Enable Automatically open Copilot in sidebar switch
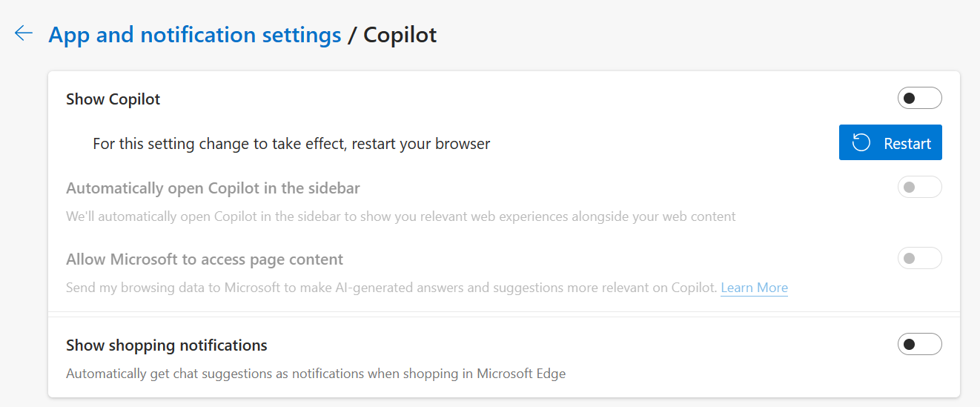The height and width of the screenshot is (407, 980). 919,187
